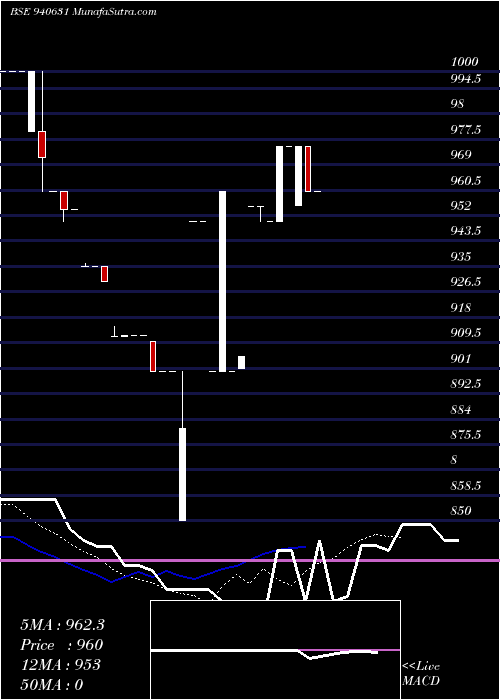Click the 960.5 price axis label
This screenshot has width=500, height=700.
click(466, 181)
